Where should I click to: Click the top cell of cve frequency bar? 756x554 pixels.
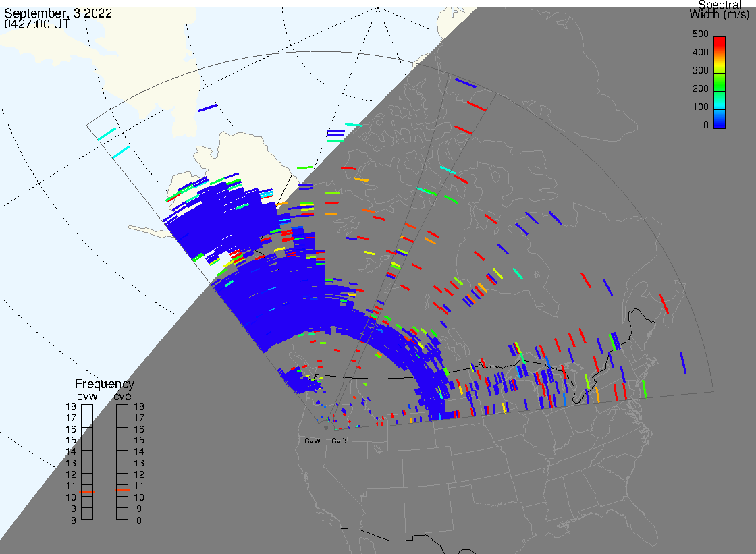click(x=122, y=410)
